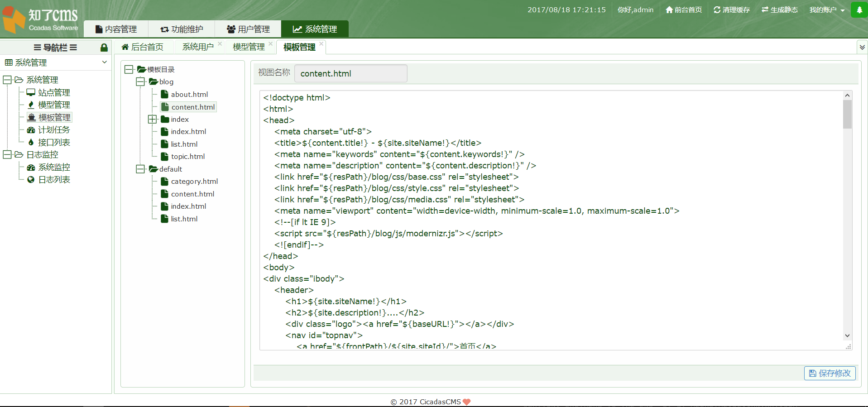This screenshot has width=868, height=407.
Task: Collapse the 系统管理 sidebar tree node
Action: pos(7,80)
